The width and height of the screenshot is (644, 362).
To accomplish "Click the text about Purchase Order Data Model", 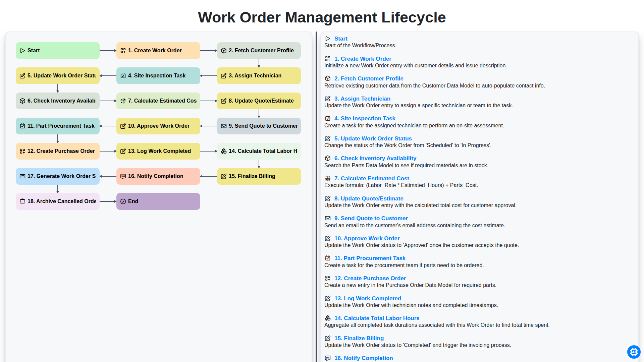I will pos(410,285).
